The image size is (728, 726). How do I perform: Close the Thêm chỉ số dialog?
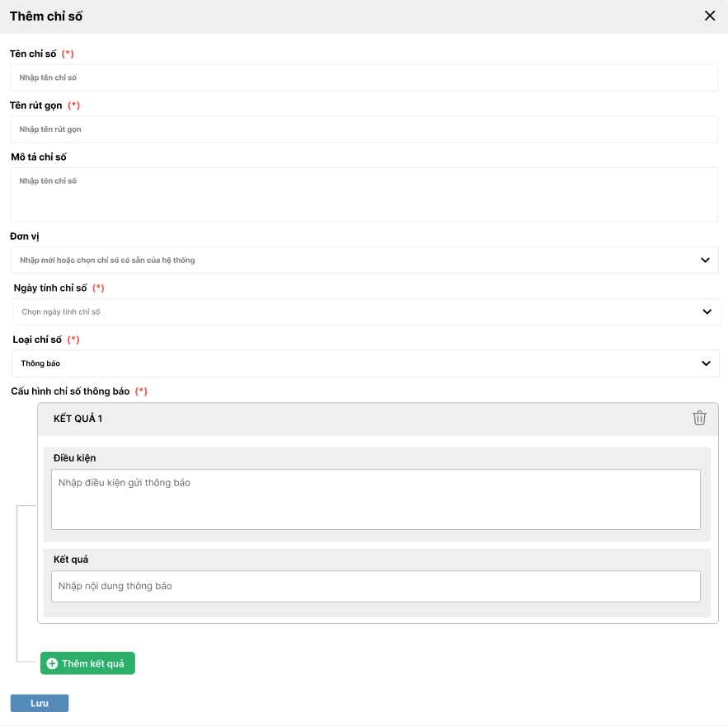[710, 16]
